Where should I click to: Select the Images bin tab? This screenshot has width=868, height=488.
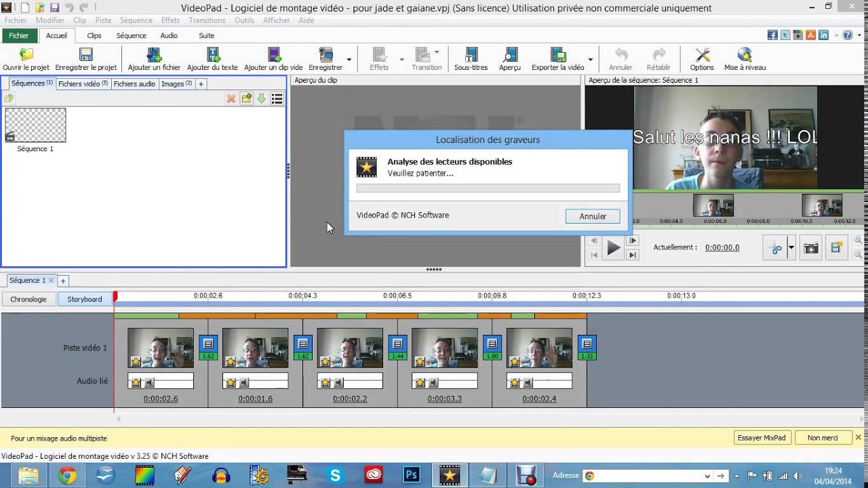tap(176, 84)
